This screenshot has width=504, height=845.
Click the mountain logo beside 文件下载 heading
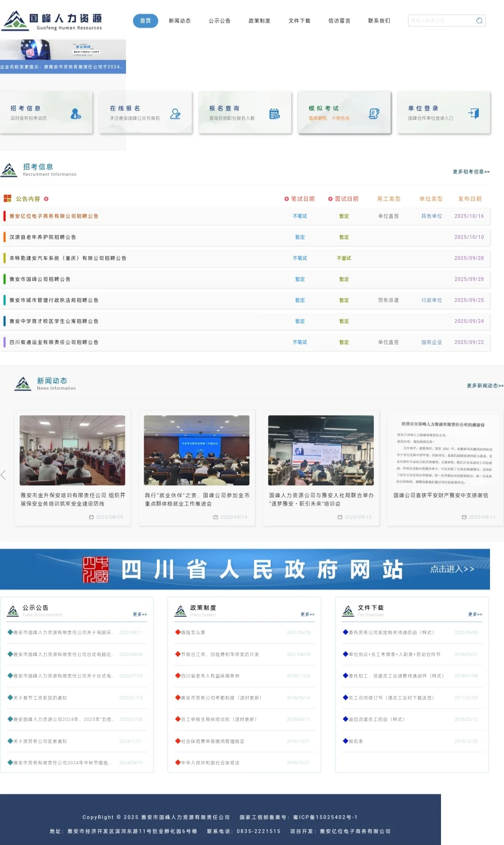click(x=348, y=611)
